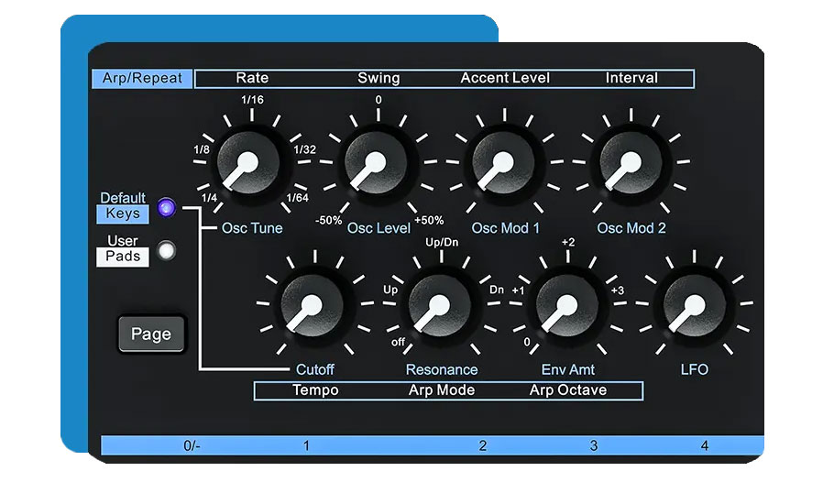Click the Arp Mode label
This screenshot has height=504, width=834.
(442, 390)
